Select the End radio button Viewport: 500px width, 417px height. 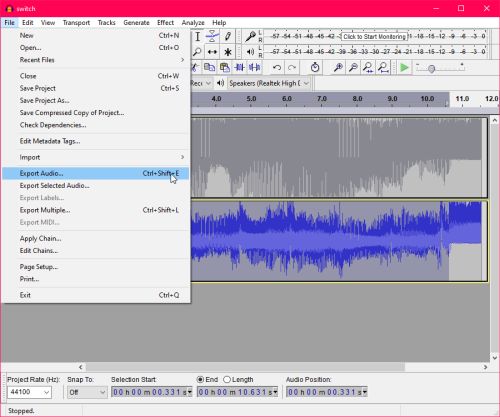tap(200, 379)
